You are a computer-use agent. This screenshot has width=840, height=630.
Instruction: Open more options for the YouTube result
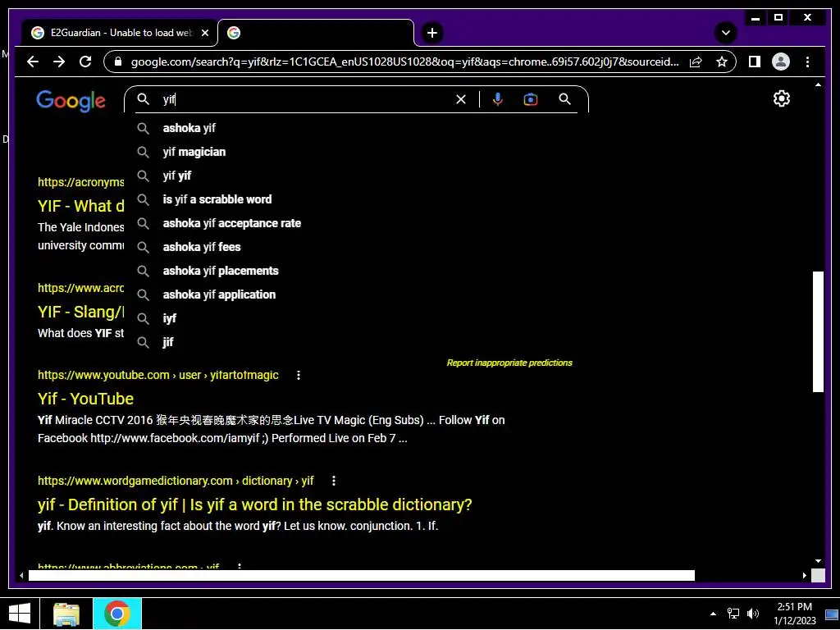click(299, 375)
